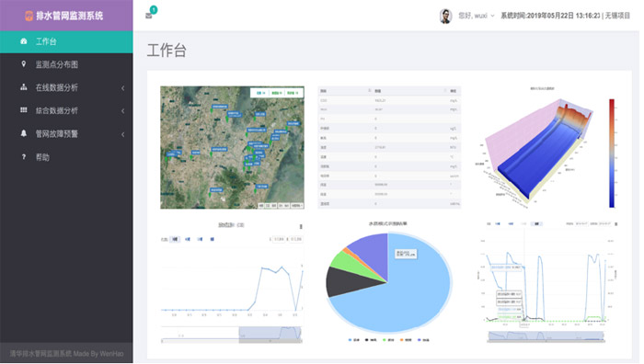Click the left line chart end date field

(x=295, y=239)
